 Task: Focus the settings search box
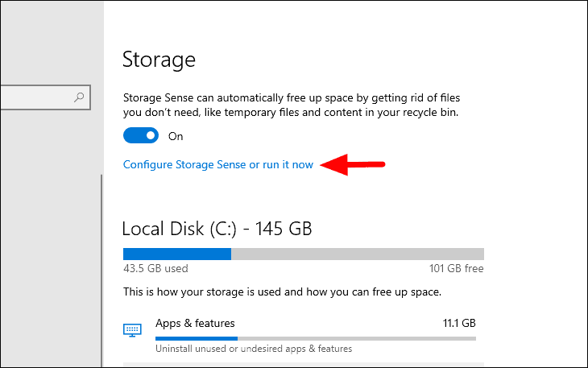[x=36, y=97]
